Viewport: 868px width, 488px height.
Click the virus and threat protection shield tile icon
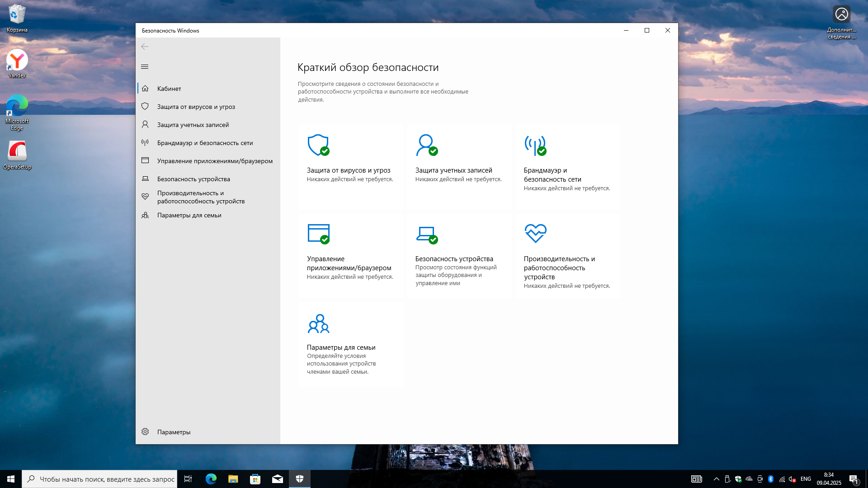click(318, 145)
